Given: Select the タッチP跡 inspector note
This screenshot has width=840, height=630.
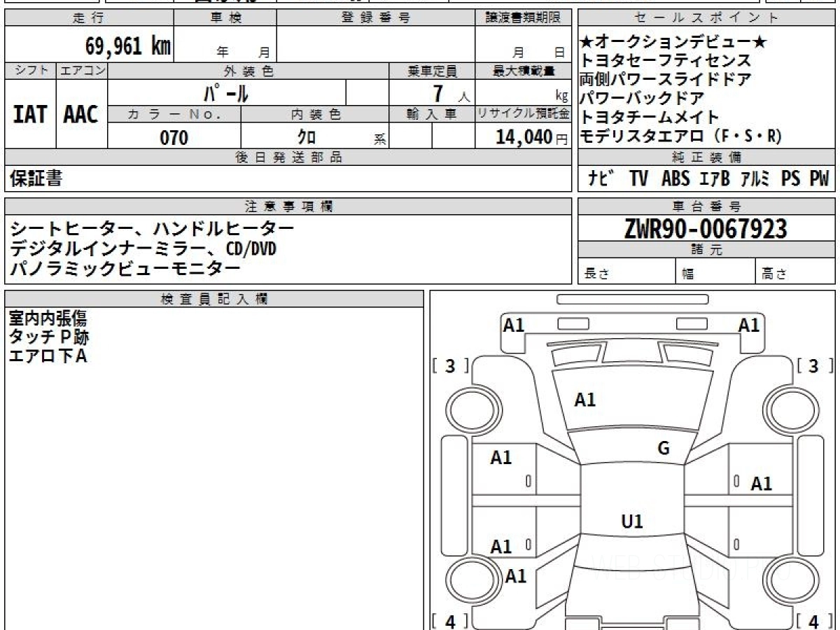Looking at the screenshot, I should (x=49, y=337).
